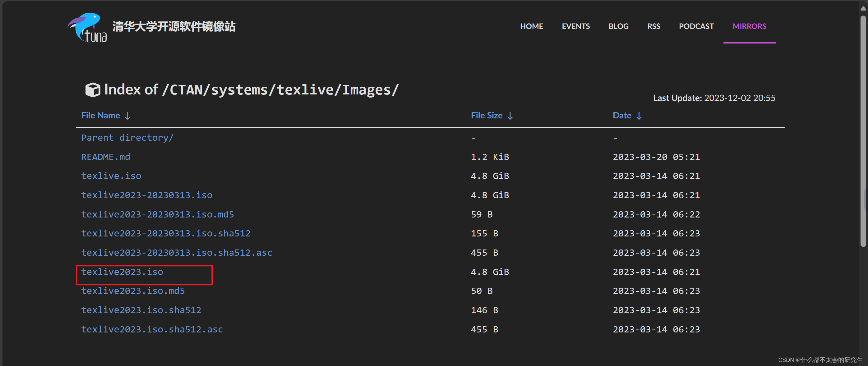Click the scrollbar up arrow

[863, 8]
